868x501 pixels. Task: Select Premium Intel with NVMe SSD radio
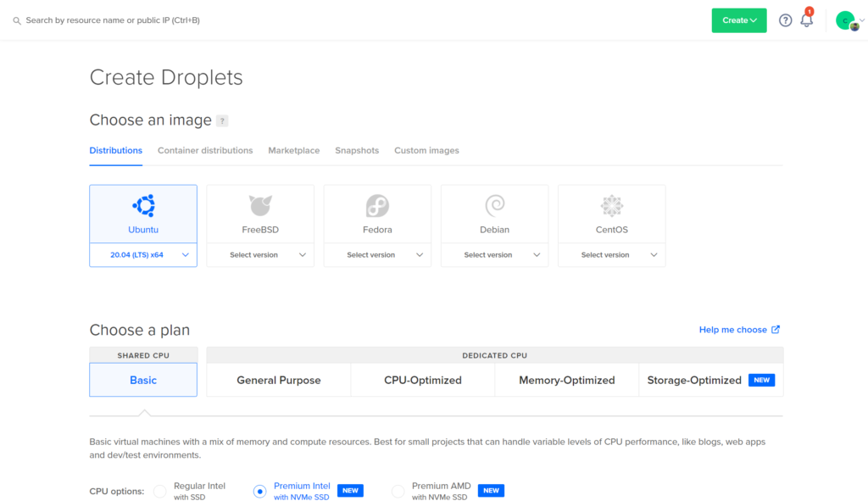pos(259,491)
